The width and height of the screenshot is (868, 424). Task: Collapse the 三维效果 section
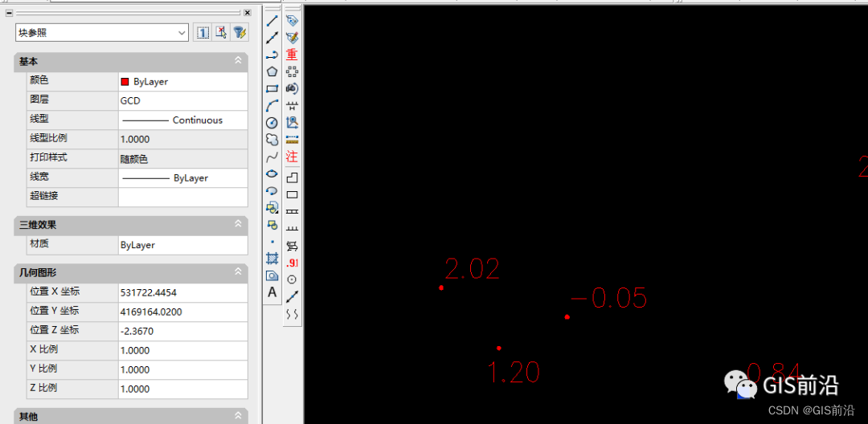click(x=238, y=224)
